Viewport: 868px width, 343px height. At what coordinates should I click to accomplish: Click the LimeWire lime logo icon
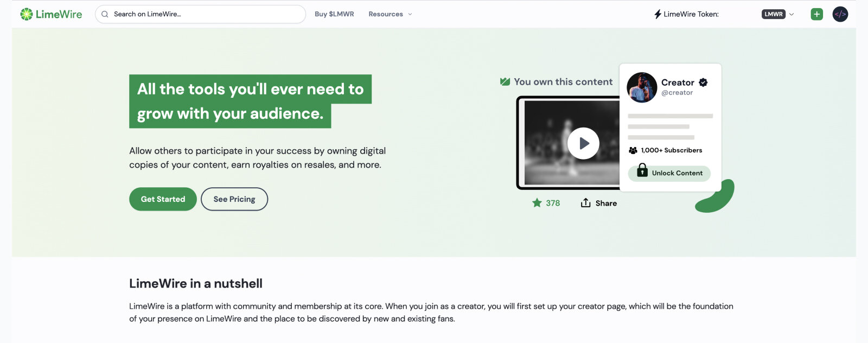click(x=27, y=14)
